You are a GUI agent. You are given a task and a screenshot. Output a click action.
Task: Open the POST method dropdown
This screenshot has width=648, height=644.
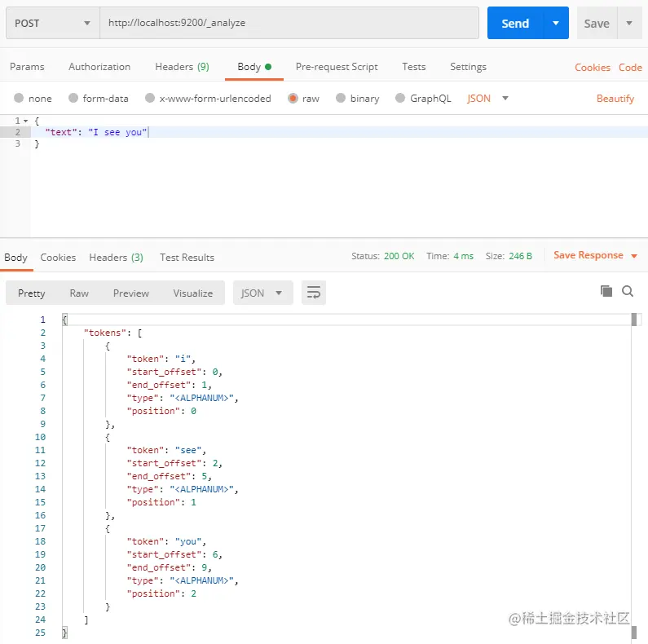point(52,23)
